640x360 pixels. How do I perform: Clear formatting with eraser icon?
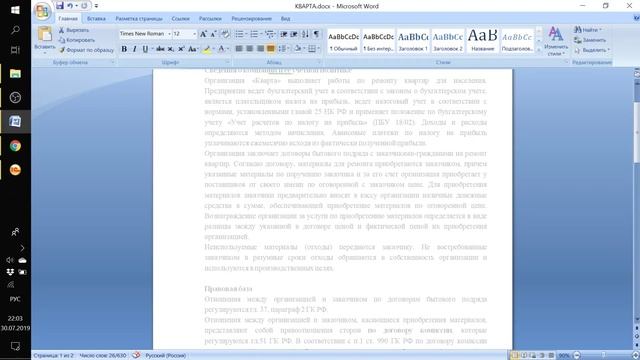tap(225, 34)
